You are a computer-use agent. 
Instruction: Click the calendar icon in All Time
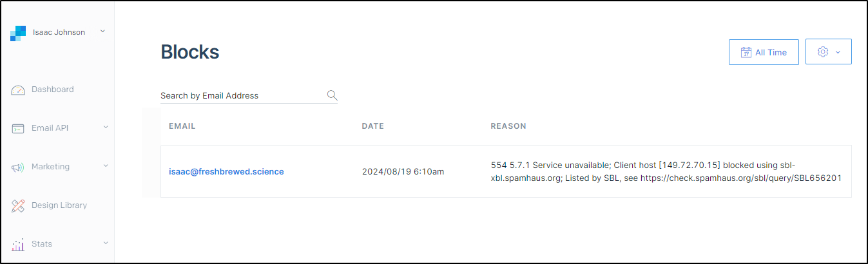[x=746, y=52]
